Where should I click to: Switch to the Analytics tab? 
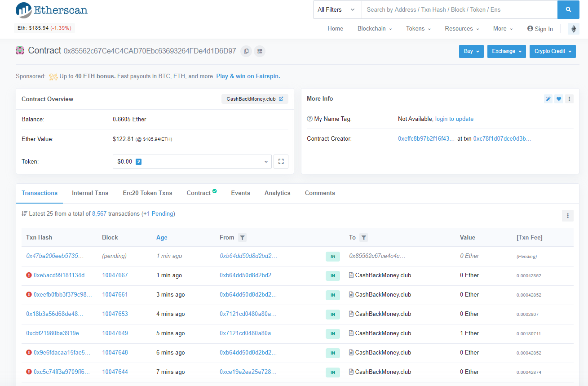click(x=278, y=193)
